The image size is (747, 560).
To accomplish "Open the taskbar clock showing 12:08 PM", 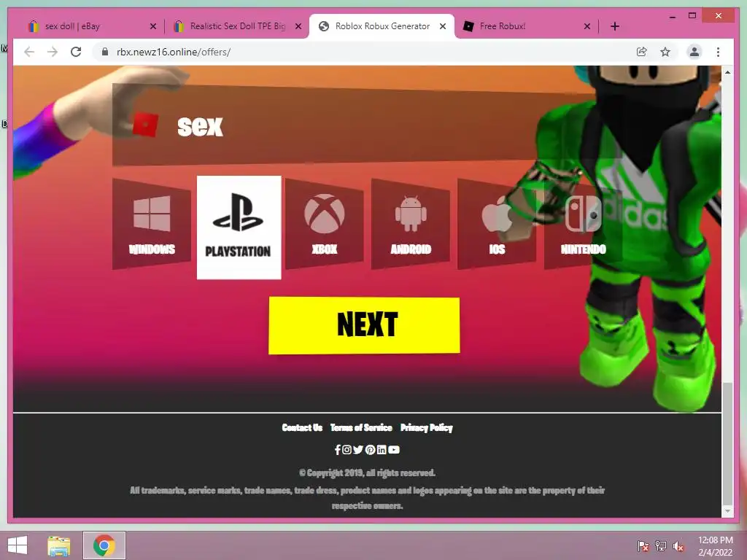I will click(715, 546).
